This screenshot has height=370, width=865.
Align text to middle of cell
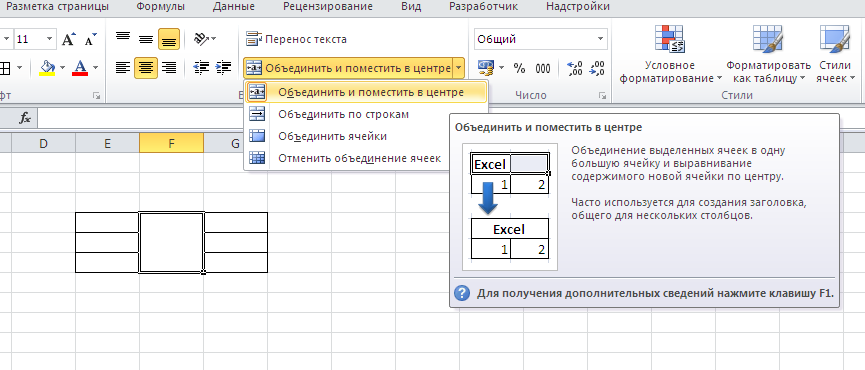point(146,39)
